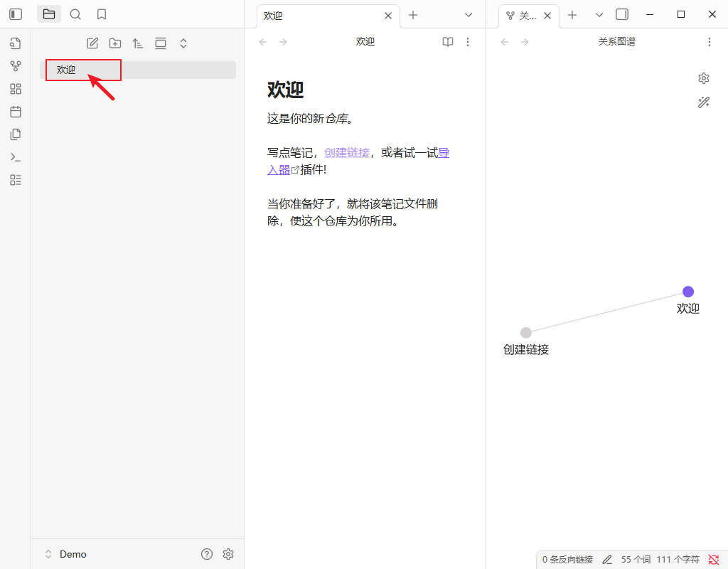Viewport: 728px width, 569px height.
Task: Follow the 创建链接 link in the note
Action: 347,152
